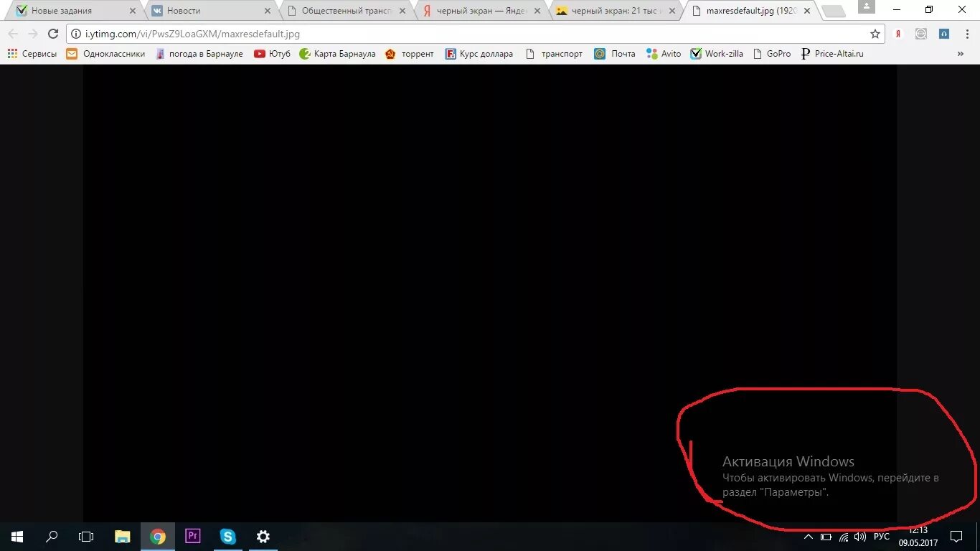Open the транспорт bookmark

click(555, 54)
